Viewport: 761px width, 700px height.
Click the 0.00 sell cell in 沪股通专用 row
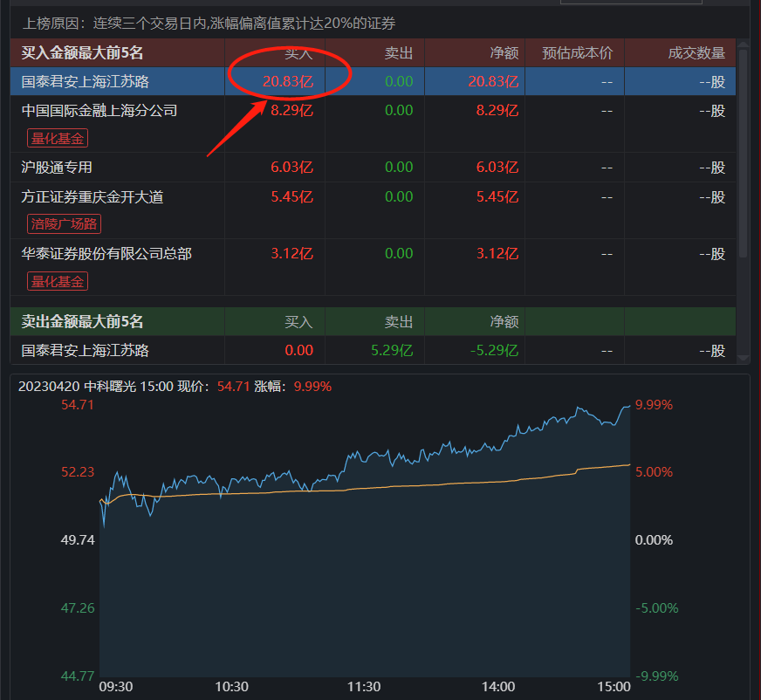399,168
